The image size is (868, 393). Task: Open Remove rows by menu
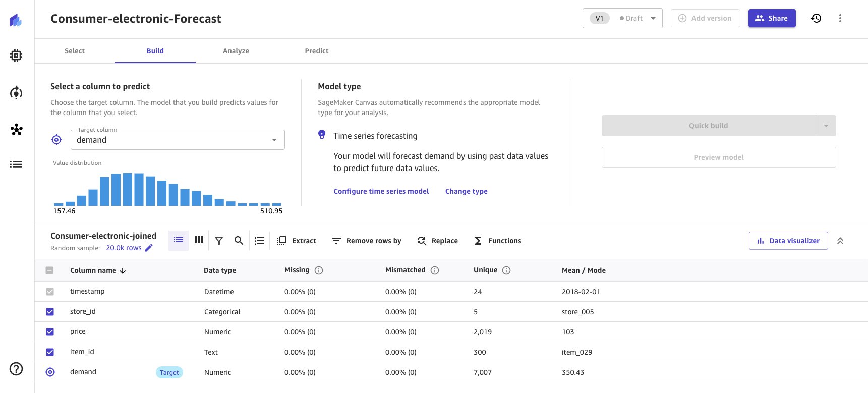[367, 241]
